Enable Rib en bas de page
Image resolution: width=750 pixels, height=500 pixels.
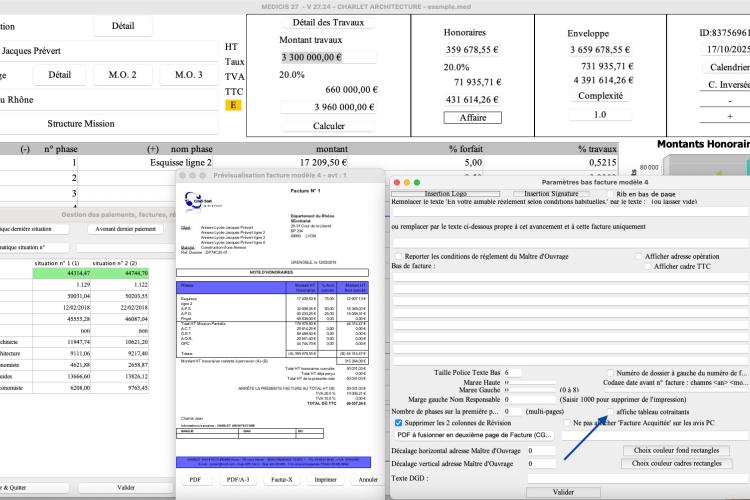610,194
